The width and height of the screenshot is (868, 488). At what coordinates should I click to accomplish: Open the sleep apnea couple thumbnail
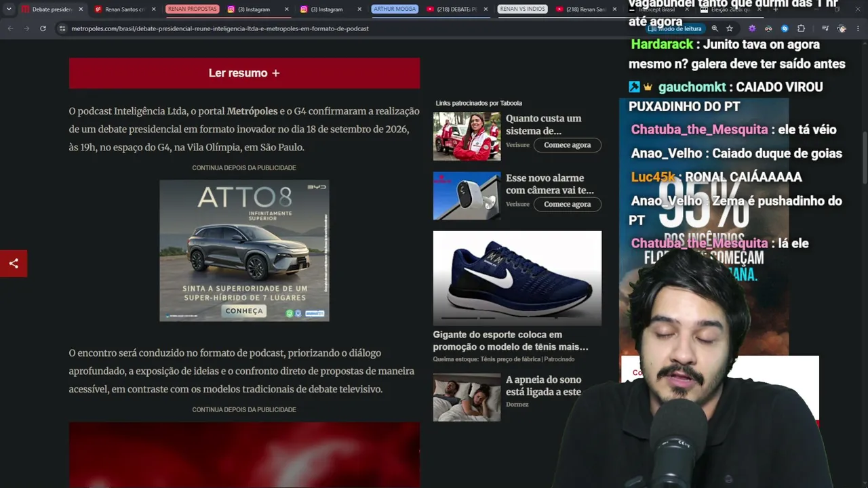[467, 397]
